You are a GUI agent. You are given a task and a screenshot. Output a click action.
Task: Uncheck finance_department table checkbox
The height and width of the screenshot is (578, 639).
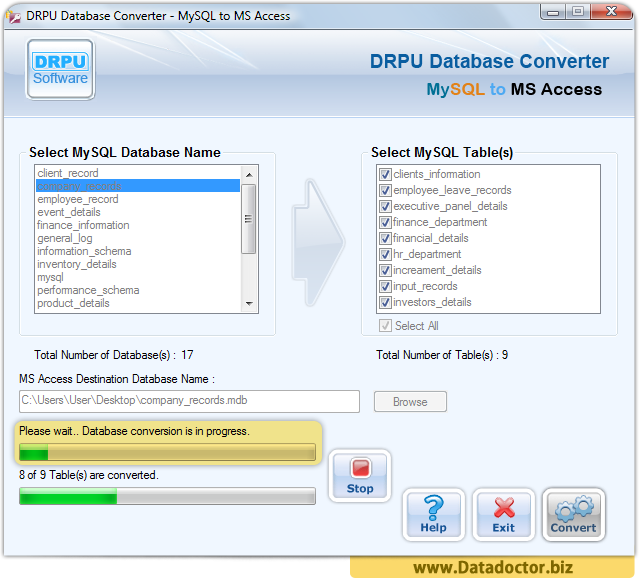385,223
